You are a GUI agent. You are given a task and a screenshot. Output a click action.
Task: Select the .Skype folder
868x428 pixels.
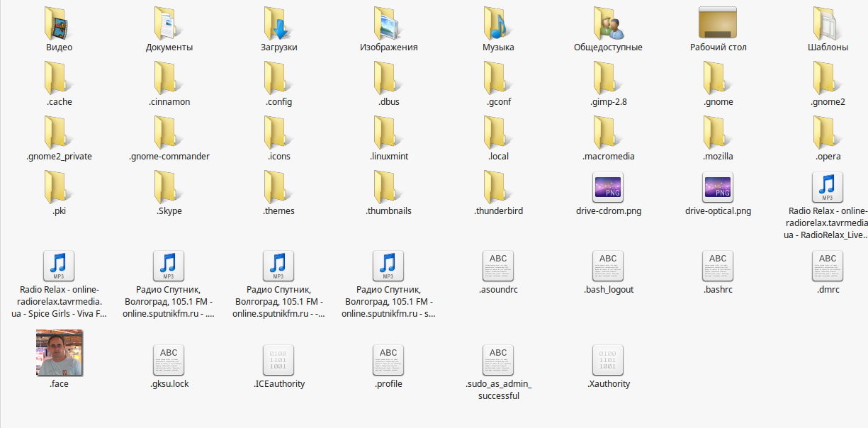[169, 188]
